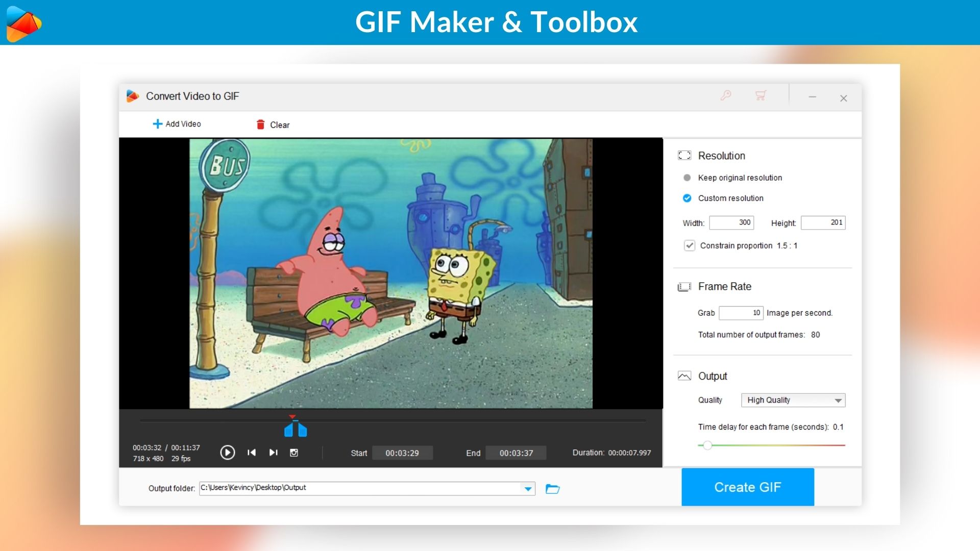Click the Grab images per second field
The image size is (980, 551).
coord(741,313)
